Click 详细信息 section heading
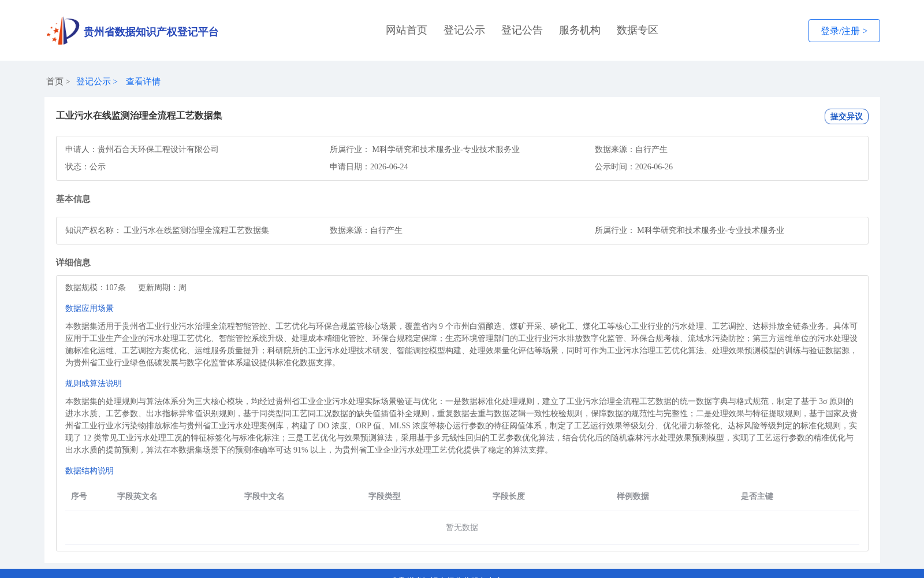 click(73, 262)
